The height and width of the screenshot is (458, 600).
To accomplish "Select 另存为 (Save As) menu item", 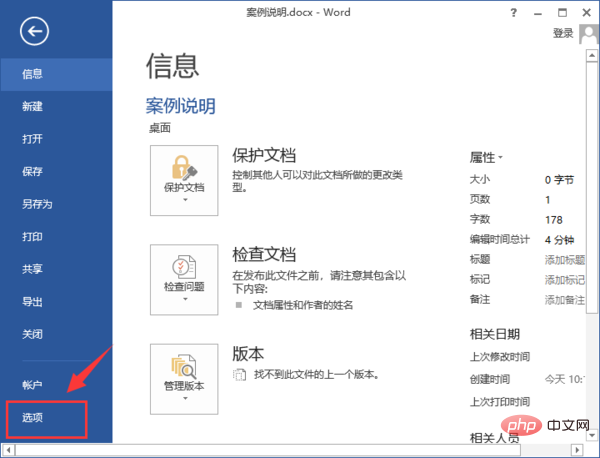I will 37,204.
